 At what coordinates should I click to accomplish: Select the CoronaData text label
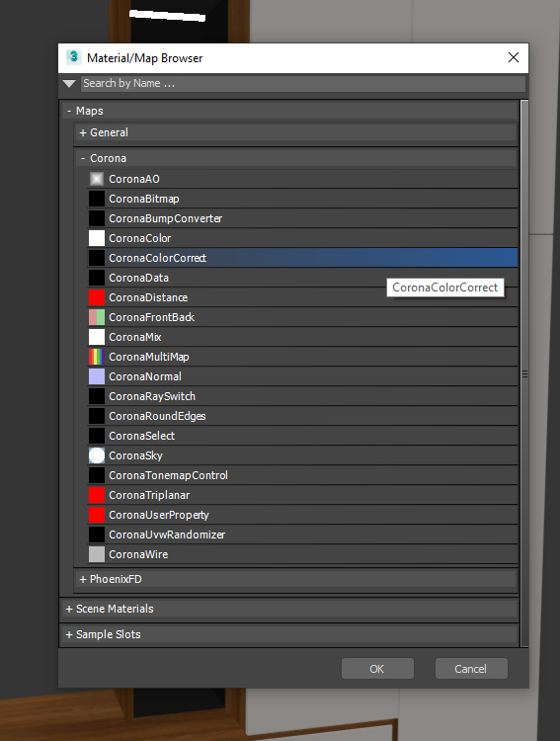(139, 278)
